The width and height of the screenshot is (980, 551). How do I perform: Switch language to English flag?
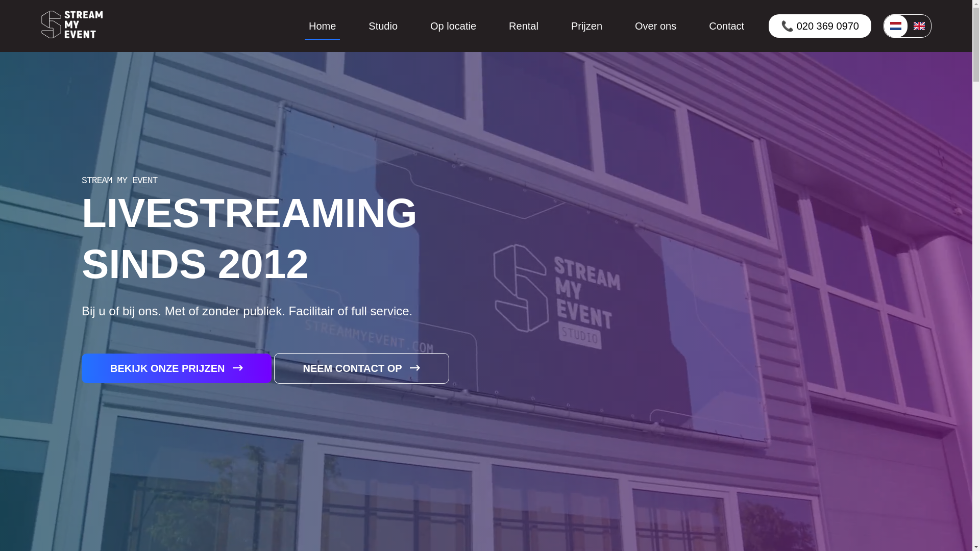point(919,26)
